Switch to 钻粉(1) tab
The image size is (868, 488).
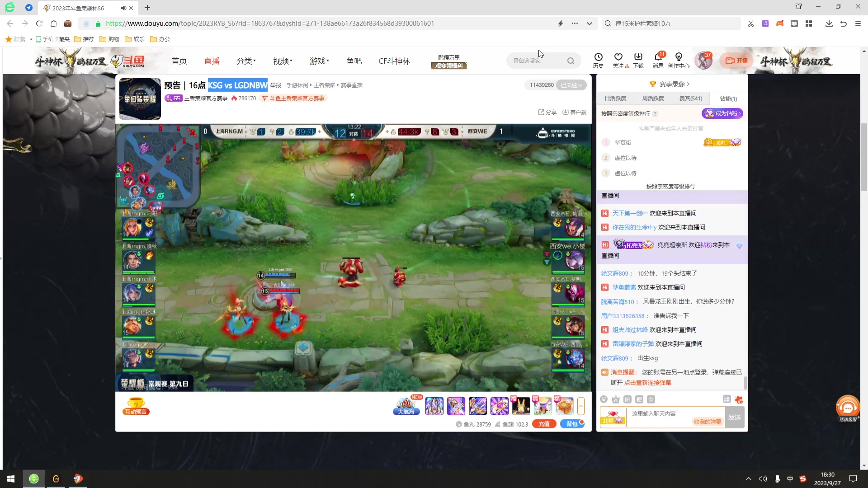[728, 99]
